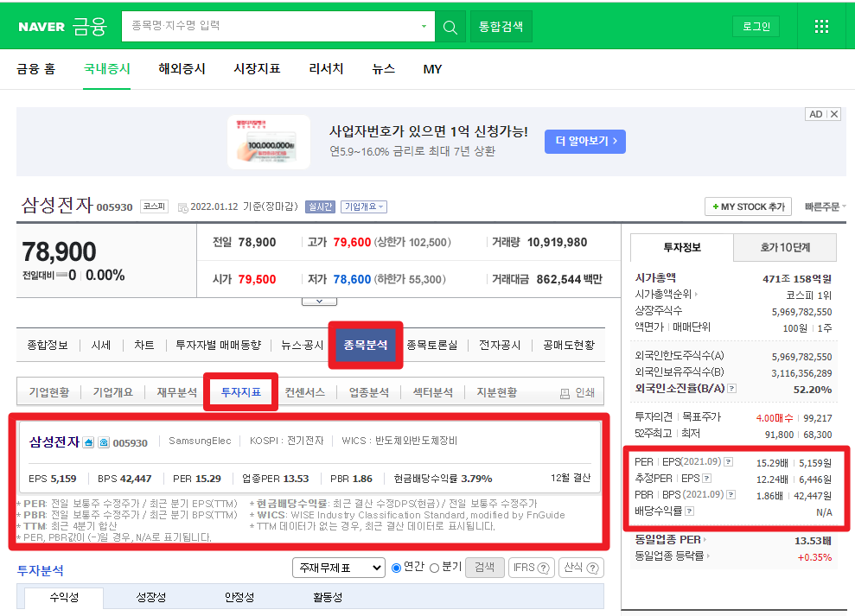This screenshot has width=855, height=616.
Task: Open the 기업개요 dropdown badge
Action: pos(364,207)
